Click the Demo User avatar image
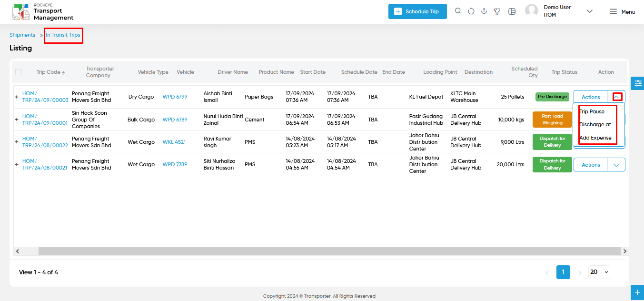644x301 pixels. click(x=532, y=11)
